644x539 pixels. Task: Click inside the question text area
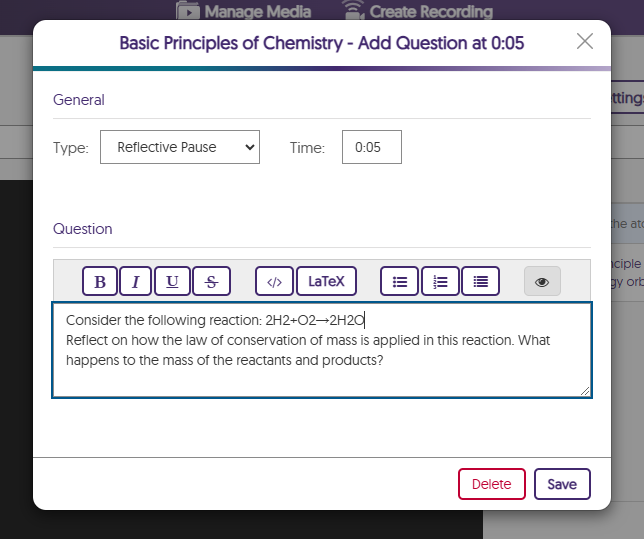pos(322,350)
